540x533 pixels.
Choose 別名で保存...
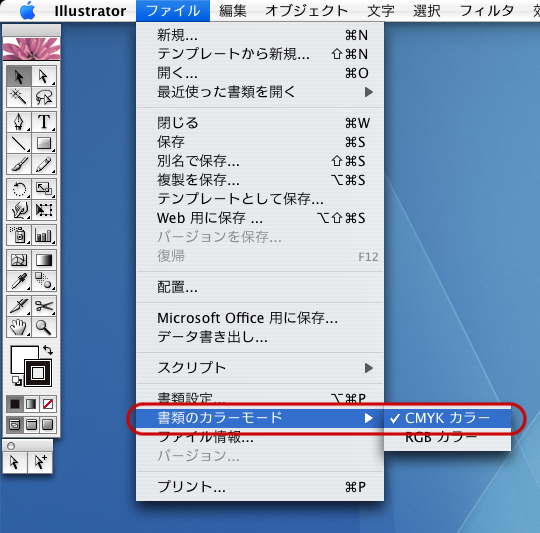pyautogui.click(x=260, y=161)
